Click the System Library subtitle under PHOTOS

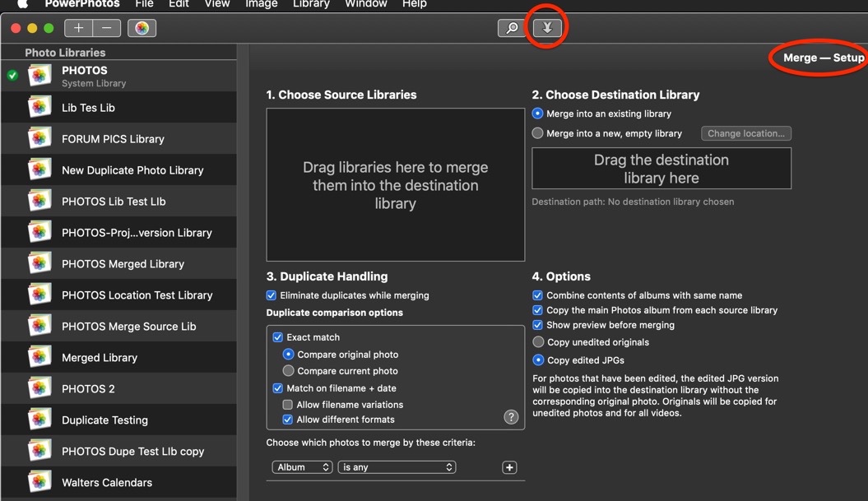94,83
